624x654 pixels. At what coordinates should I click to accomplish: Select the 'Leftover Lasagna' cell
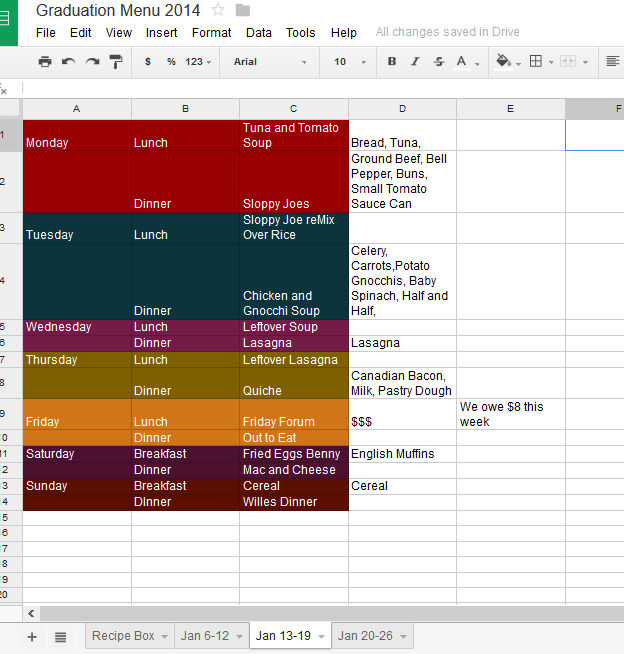294,360
